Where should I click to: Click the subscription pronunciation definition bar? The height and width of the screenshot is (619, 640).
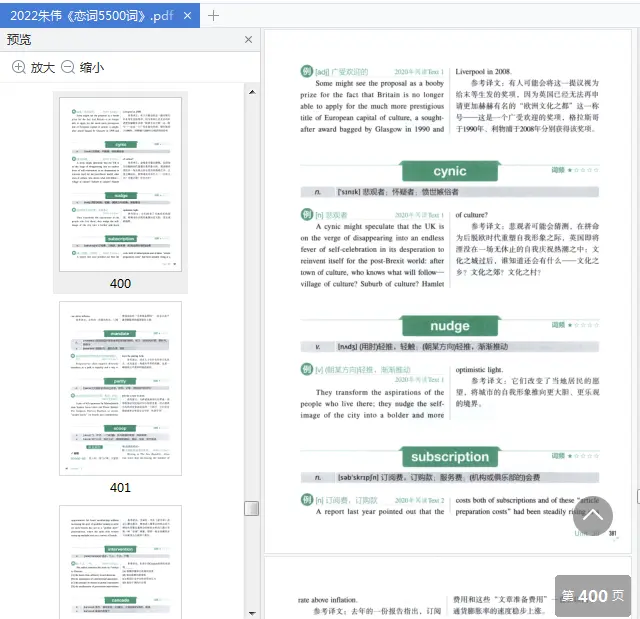tap(450, 477)
